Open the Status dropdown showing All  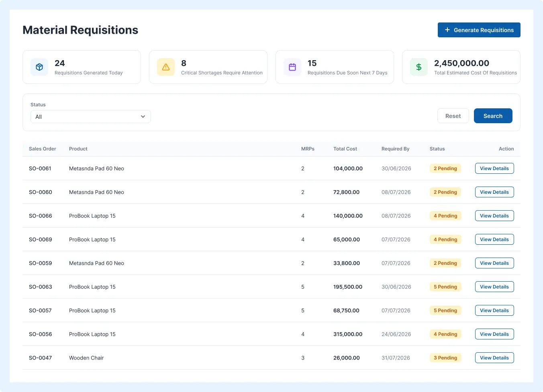click(91, 117)
